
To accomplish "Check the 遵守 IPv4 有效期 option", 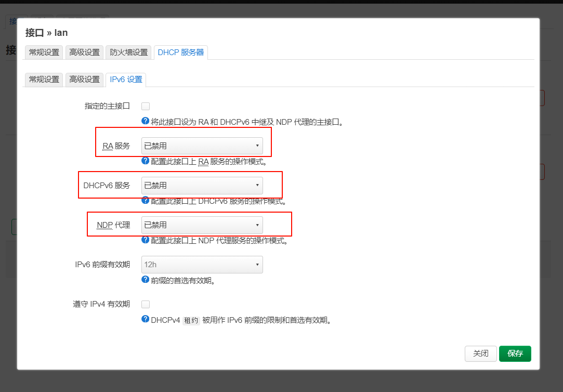I will coord(146,304).
